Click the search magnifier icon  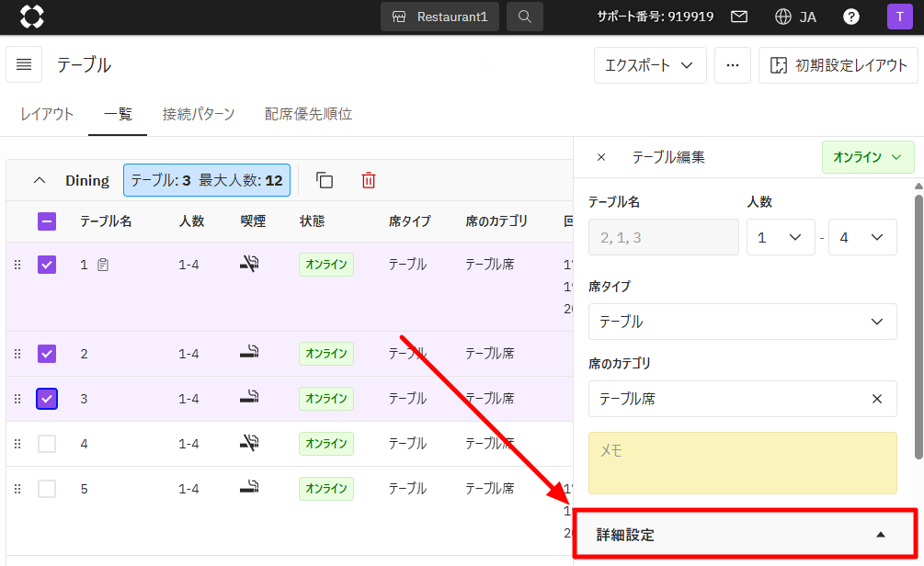524,17
